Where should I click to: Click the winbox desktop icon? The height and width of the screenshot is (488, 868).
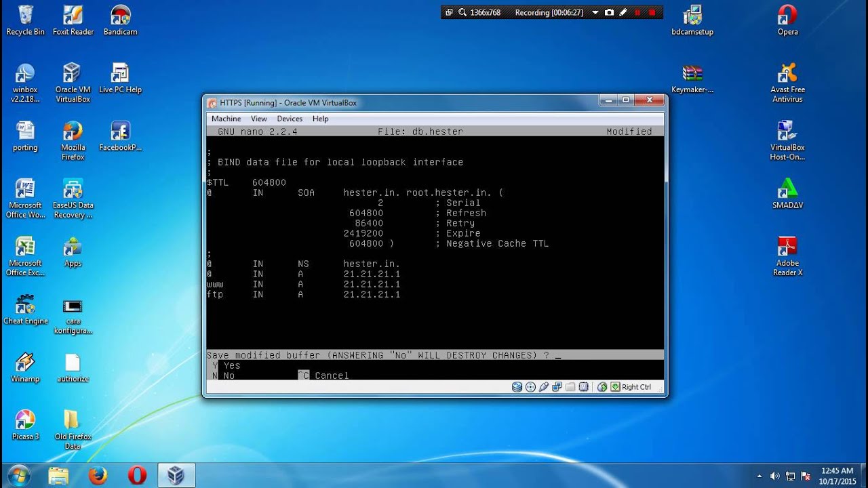pos(25,83)
